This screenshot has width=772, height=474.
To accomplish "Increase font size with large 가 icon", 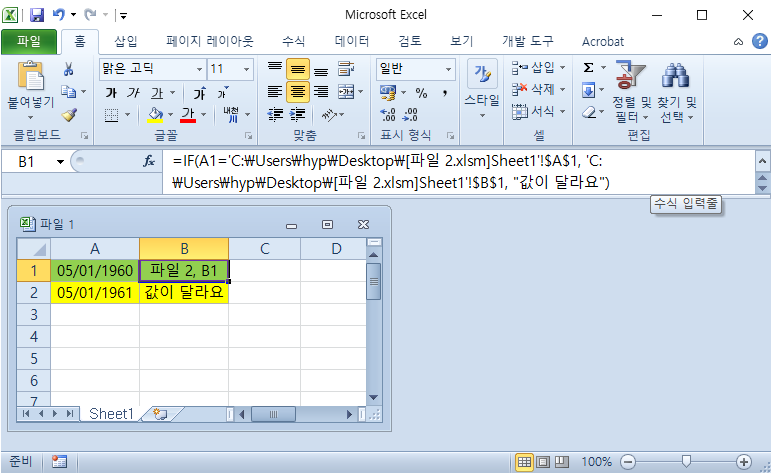I will click(x=199, y=93).
